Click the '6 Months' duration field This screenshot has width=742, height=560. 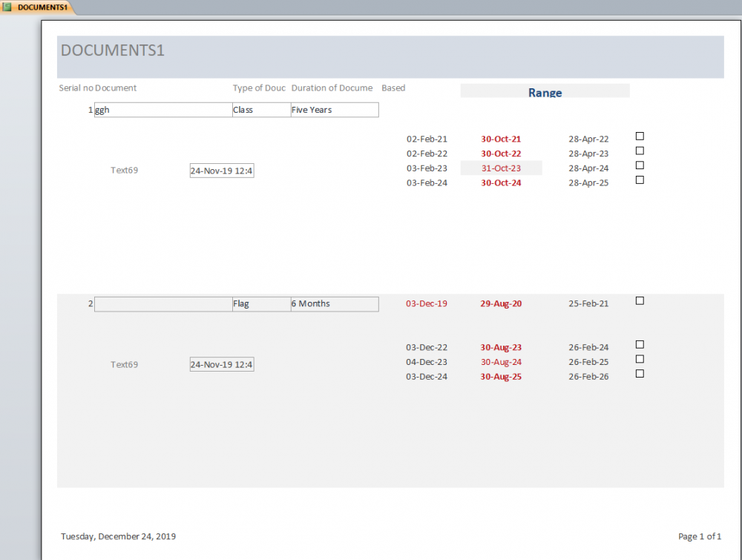click(x=334, y=304)
